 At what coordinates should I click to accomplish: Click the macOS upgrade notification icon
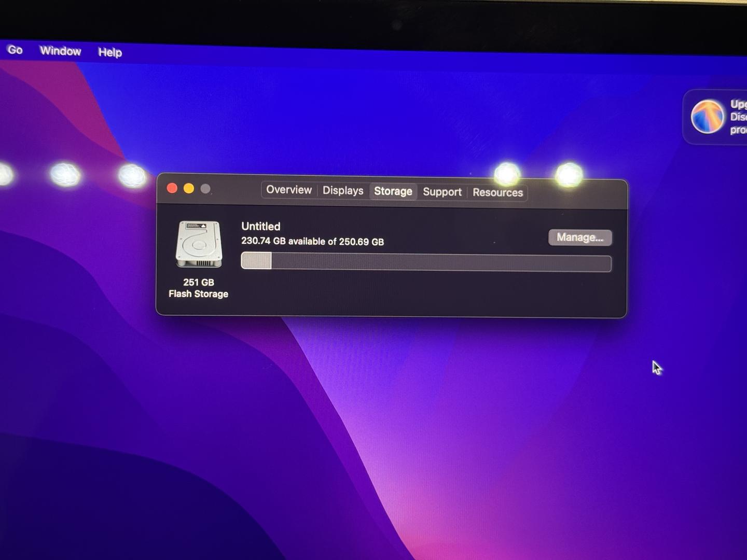click(x=707, y=117)
